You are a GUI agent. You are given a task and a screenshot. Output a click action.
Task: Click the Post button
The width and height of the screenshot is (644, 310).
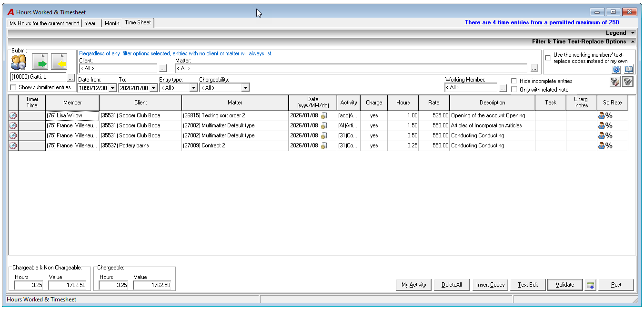point(616,285)
